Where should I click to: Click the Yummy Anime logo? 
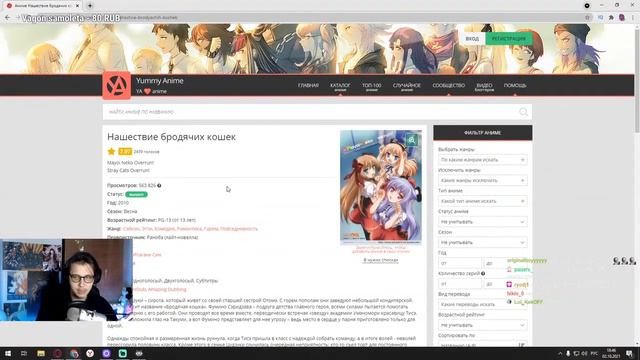[116, 86]
